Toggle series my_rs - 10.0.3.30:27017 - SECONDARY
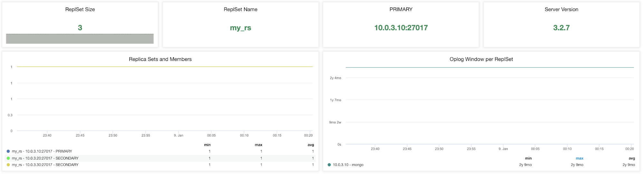 pos(45,165)
